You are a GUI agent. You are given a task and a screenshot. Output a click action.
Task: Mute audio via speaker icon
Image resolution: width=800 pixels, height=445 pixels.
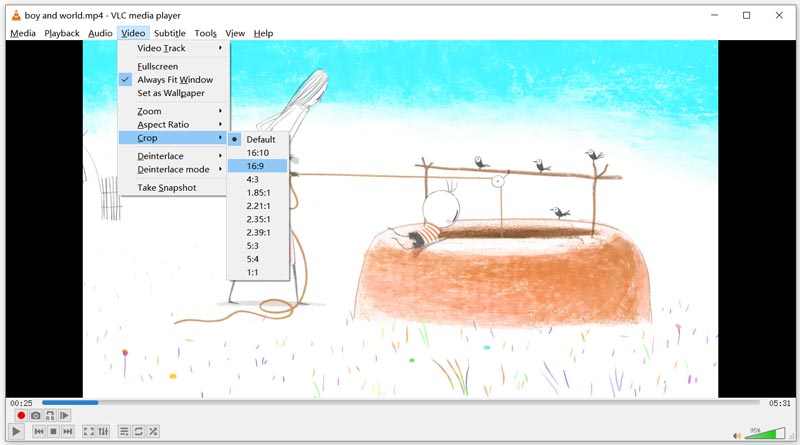click(737, 435)
